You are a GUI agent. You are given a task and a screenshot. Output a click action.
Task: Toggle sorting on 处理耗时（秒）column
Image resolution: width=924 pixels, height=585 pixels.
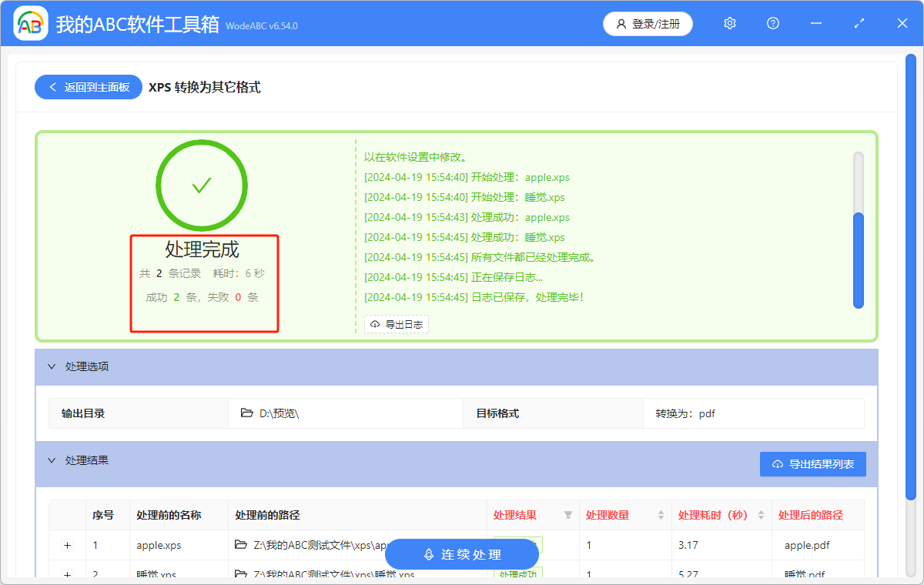point(762,515)
